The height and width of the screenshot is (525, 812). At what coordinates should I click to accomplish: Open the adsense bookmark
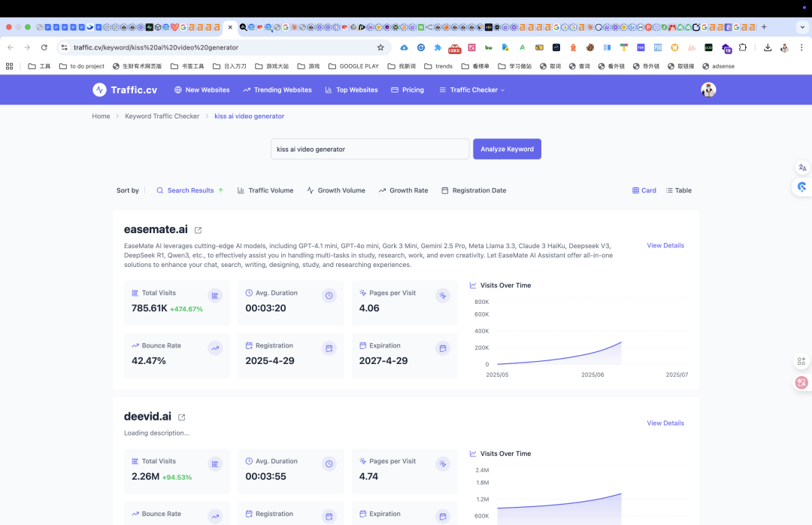click(x=718, y=66)
